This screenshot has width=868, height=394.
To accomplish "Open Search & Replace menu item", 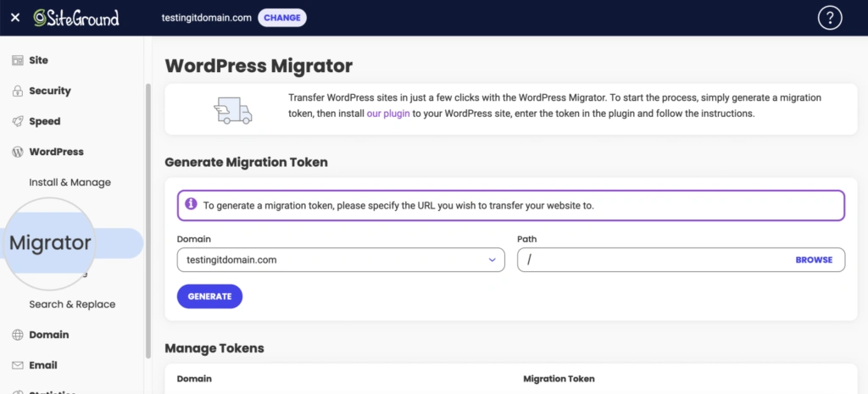I will point(72,304).
